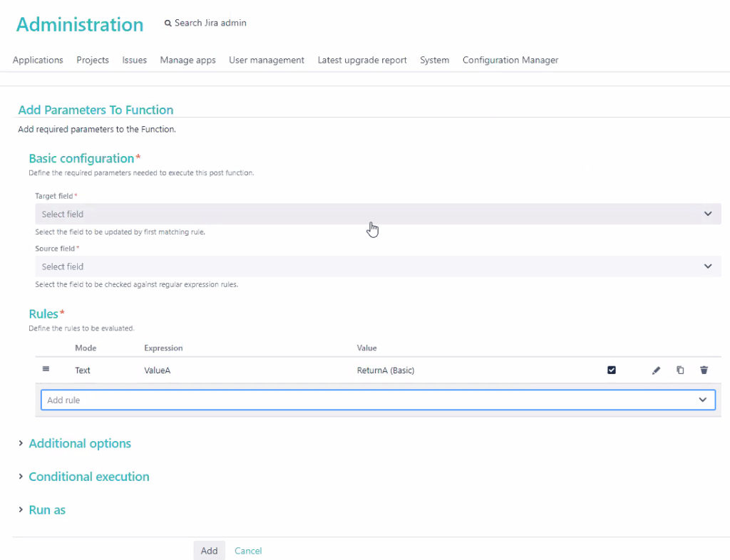Go to the Manage apps tab
This screenshot has height=560, width=730.
click(187, 61)
